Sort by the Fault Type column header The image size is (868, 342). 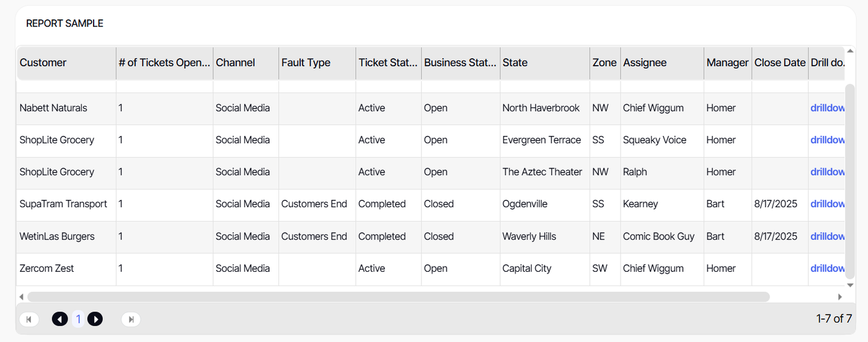[x=306, y=63]
